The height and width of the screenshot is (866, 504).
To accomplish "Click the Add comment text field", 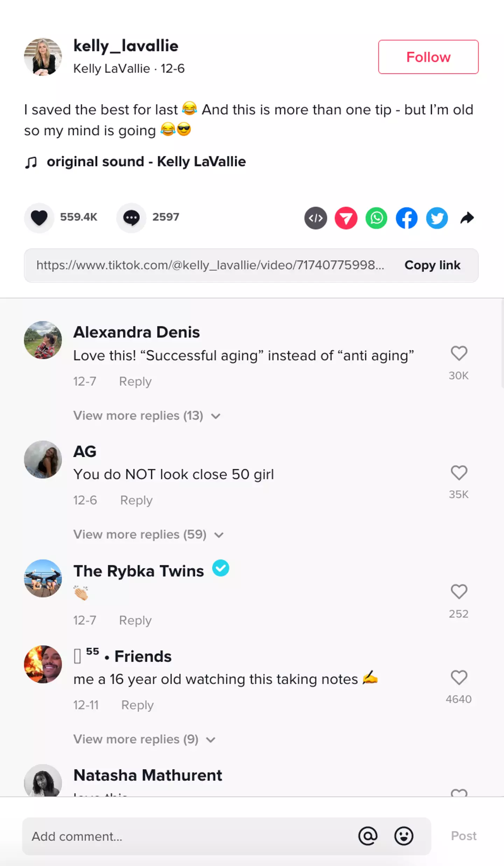I will pyautogui.click(x=189, y=836).
